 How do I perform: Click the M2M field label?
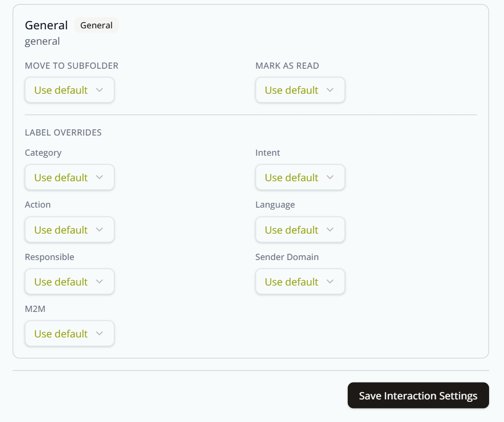pyautogui.click(x=35, y=309)
